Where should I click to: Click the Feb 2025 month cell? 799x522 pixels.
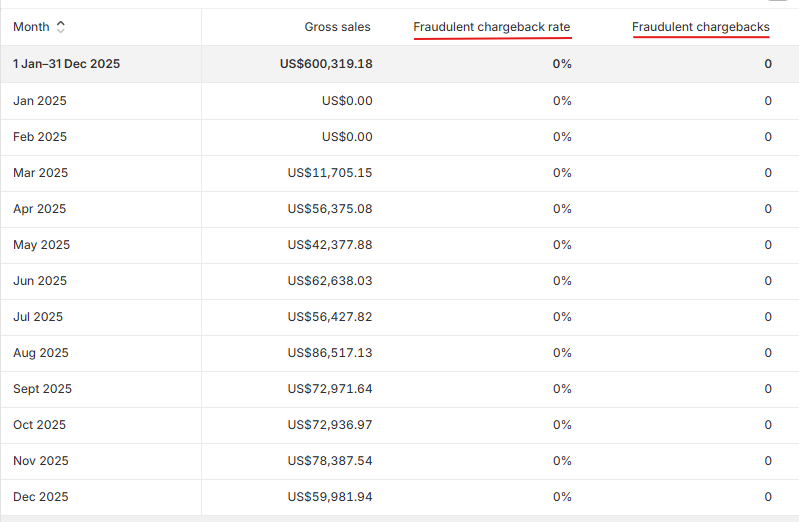(x=40, y=137)
